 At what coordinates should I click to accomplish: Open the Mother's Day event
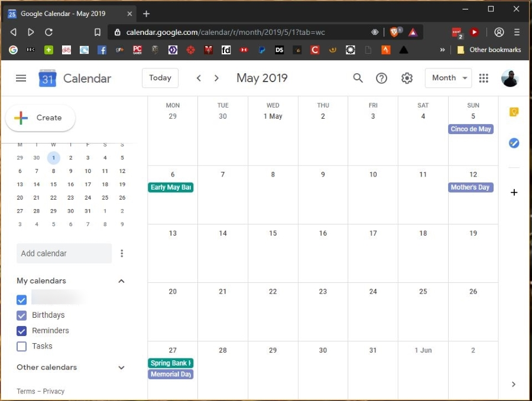click(471, 187)
